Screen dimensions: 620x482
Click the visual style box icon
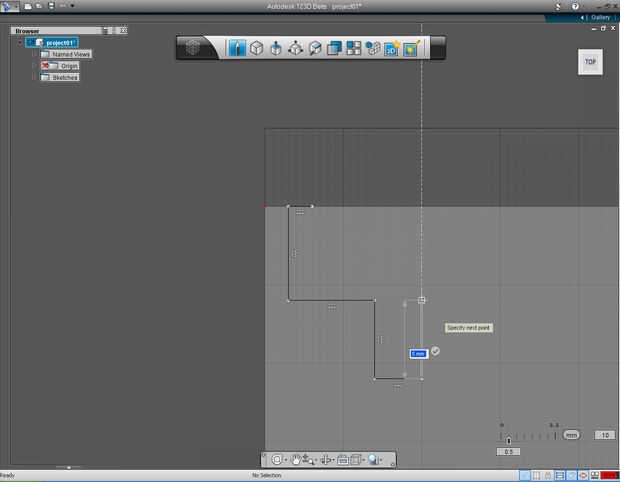click(x=355, y=459)
